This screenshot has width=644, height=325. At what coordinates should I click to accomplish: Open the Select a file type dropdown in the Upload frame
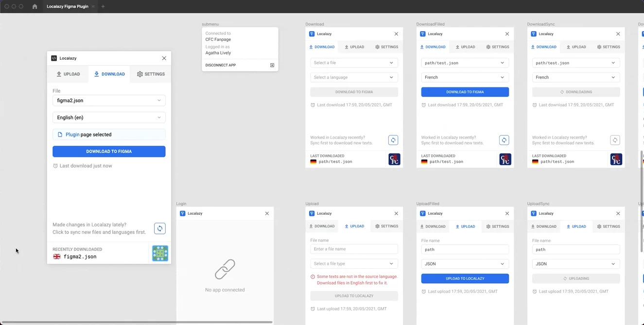point(354,264)
